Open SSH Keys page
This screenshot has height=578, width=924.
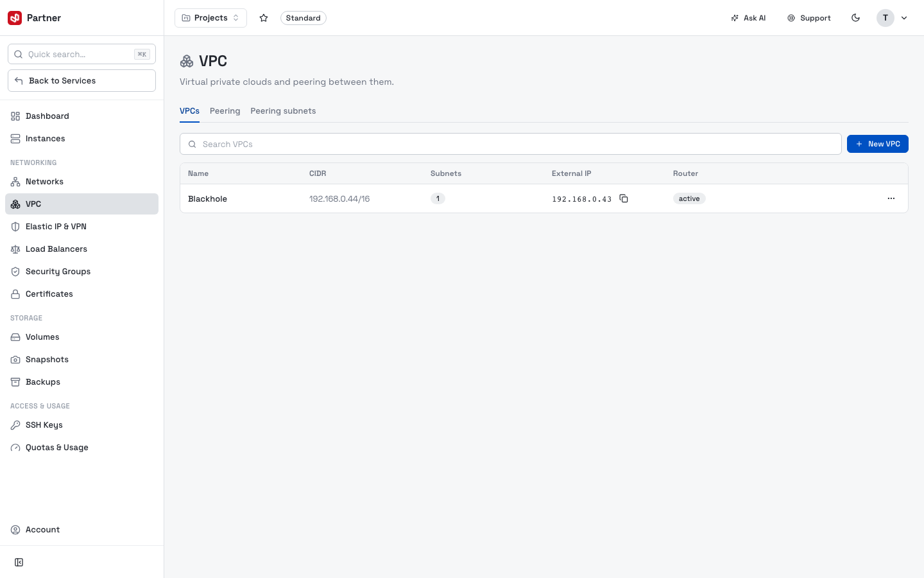81,425
